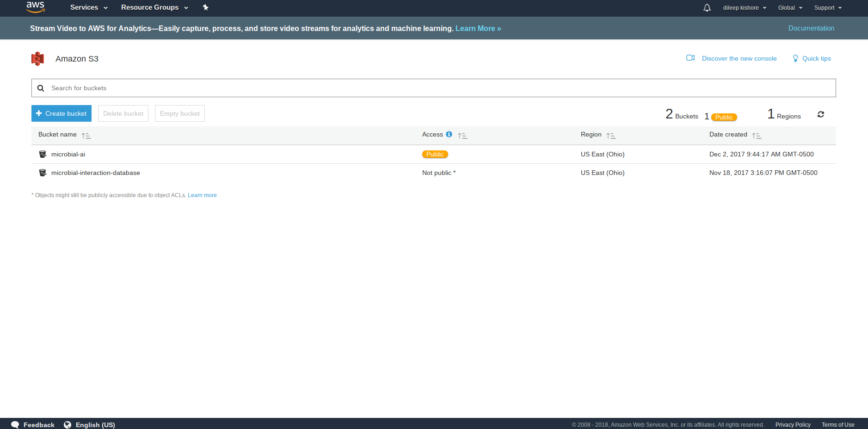Sort by Bucket name sort icon
The width and height of the screenshot is (868, 429).
click(x=86, y=136)
